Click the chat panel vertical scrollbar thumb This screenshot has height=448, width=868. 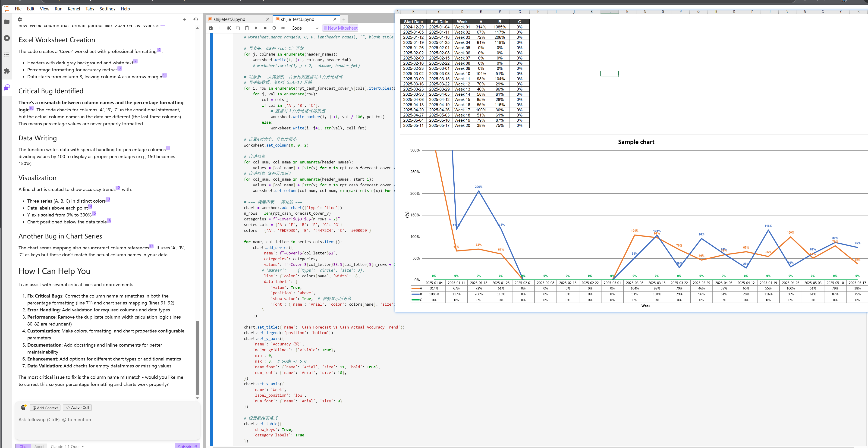198,357
